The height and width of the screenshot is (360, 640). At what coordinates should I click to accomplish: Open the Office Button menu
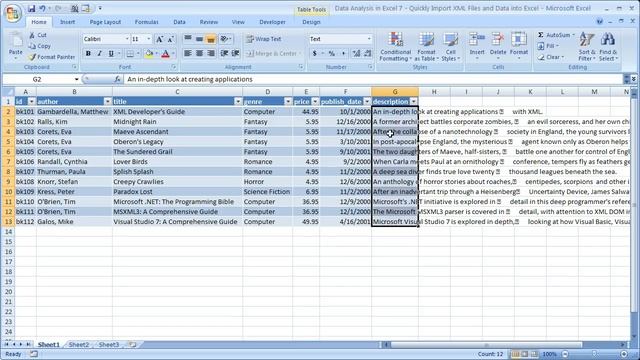coord(12,13)
